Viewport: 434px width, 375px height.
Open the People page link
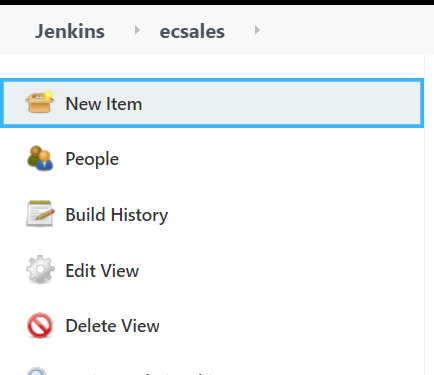tap(92, 159)
